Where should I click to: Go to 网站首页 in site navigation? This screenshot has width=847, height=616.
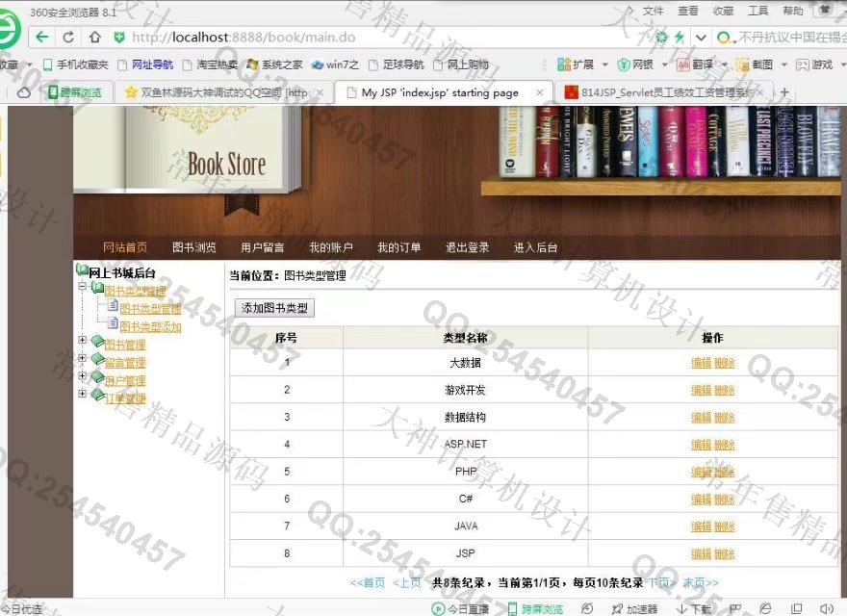(x=125, y=247)
